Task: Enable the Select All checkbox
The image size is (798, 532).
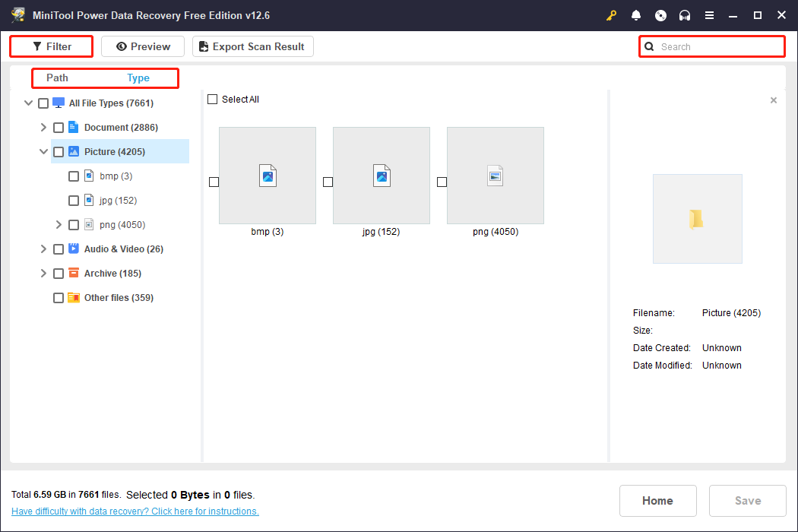Action: coord(212,99)
